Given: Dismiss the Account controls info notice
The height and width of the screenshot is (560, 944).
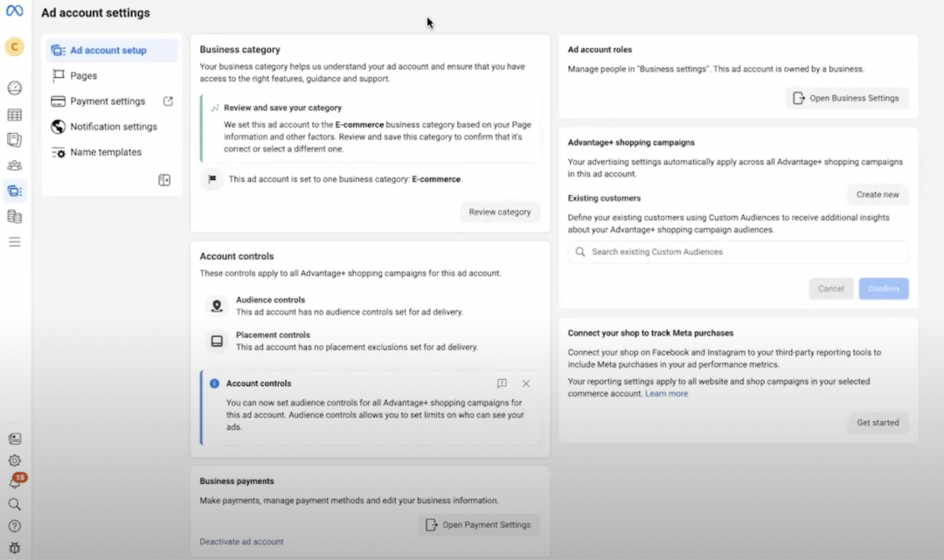Looking at the screenshot, I should click(526, 384).
